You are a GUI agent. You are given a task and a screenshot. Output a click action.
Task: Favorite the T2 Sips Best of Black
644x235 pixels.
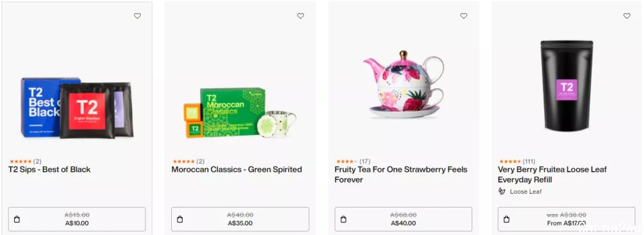pyautogui.click(x=137, y=16)
